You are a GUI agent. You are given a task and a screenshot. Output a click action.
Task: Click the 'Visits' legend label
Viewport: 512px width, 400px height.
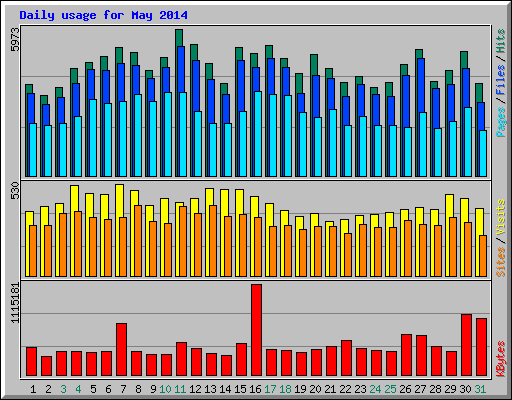coord(500,218)
